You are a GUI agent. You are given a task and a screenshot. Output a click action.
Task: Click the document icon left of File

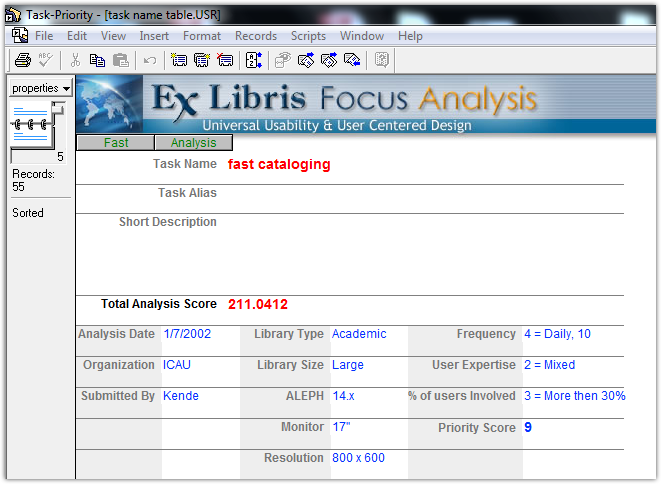tap(19, 35)
